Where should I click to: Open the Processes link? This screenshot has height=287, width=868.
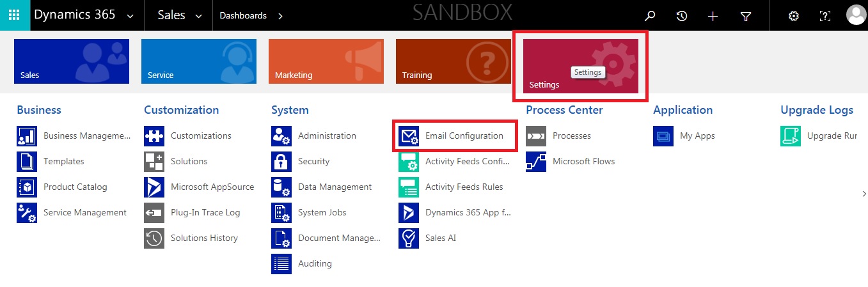(x=571, y=136)
